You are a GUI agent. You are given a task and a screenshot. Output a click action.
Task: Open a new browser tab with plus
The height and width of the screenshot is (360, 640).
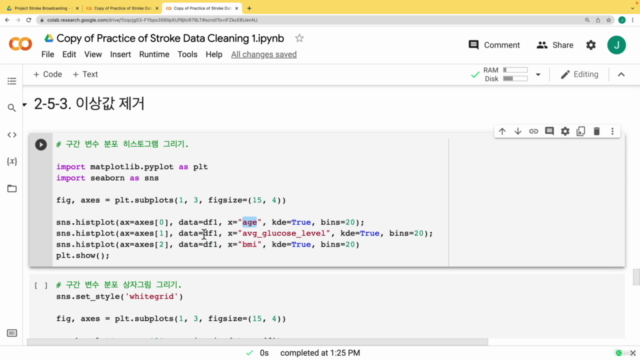[249, 8]
